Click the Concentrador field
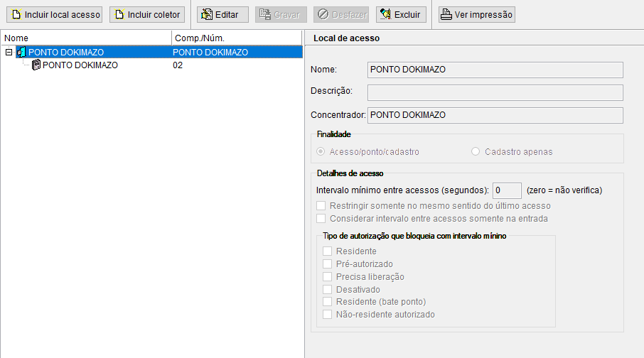Screen dimensions: 644x358 (x=495, y=115)
